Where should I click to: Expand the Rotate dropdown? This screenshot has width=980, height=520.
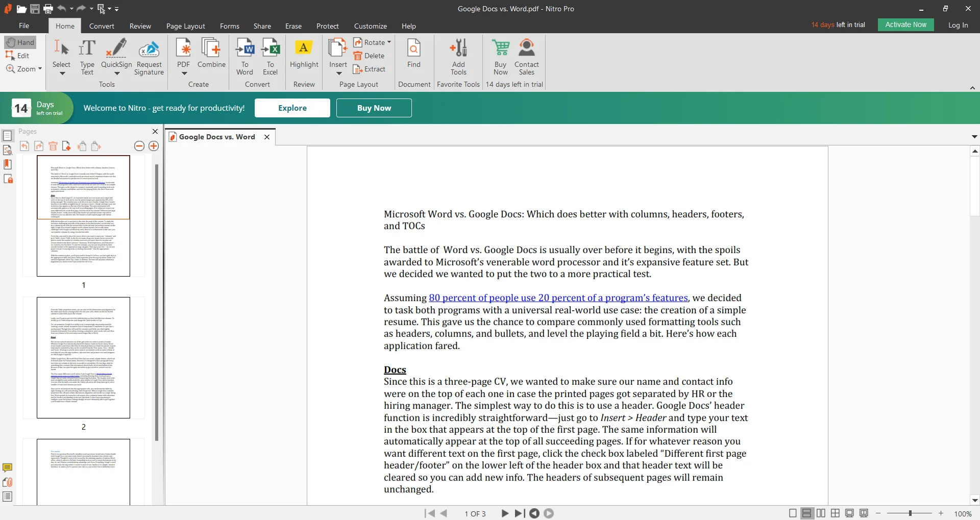389,42
